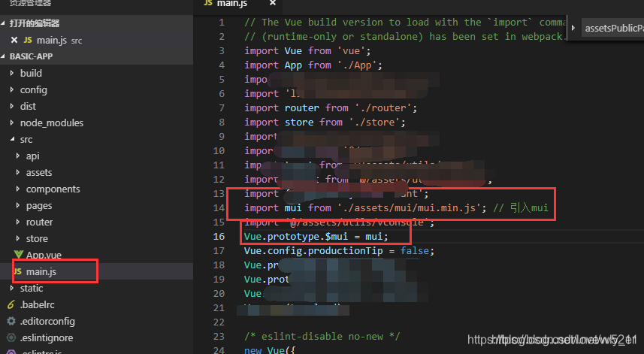Click the './router' import path
This screenshot has width=644, height=354.
pos(383,108)
